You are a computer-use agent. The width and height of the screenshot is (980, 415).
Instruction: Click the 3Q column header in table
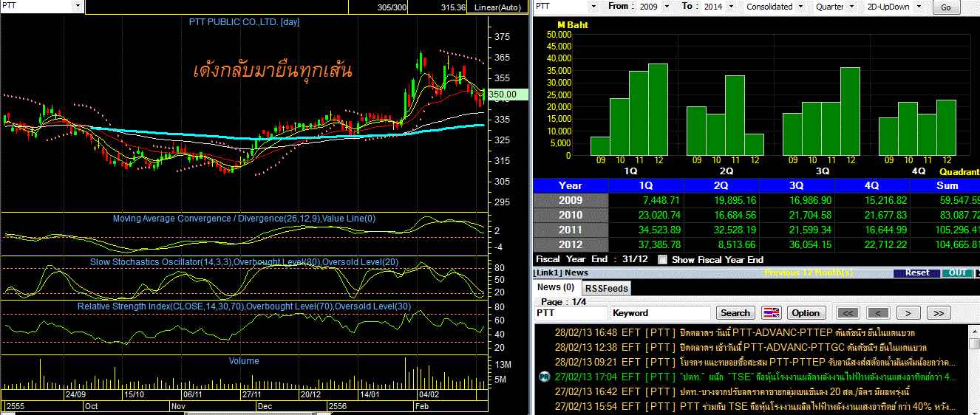click(x=797, y=185)
